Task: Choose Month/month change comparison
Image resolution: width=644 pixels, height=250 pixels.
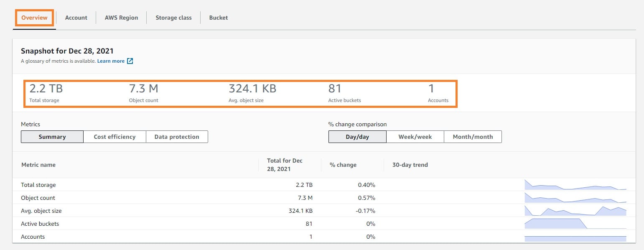Action: 472,137
